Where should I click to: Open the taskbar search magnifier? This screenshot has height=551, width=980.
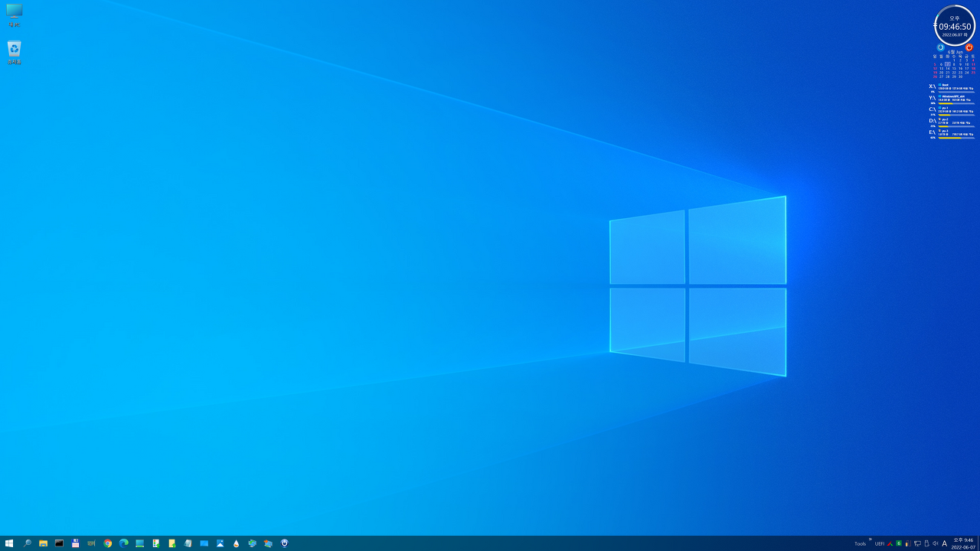click(27, 543)
